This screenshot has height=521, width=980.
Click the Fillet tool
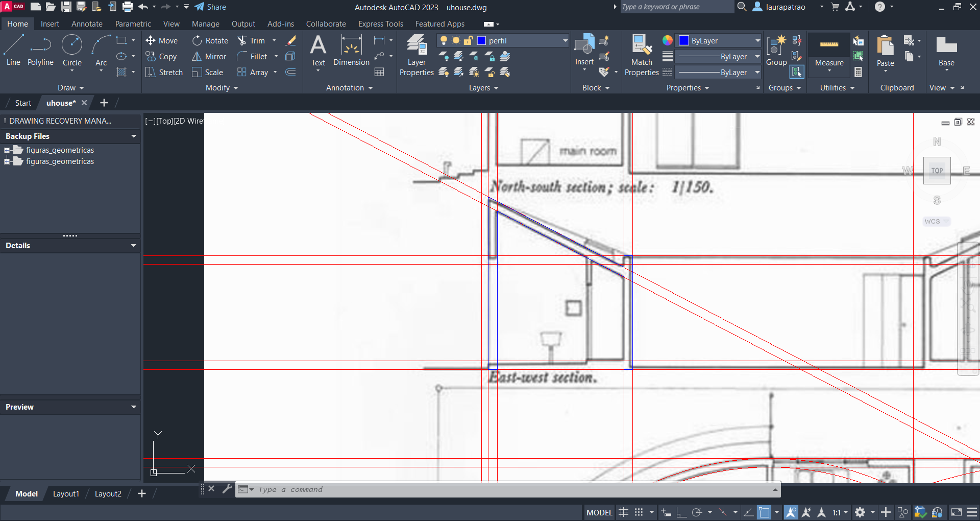252,56
